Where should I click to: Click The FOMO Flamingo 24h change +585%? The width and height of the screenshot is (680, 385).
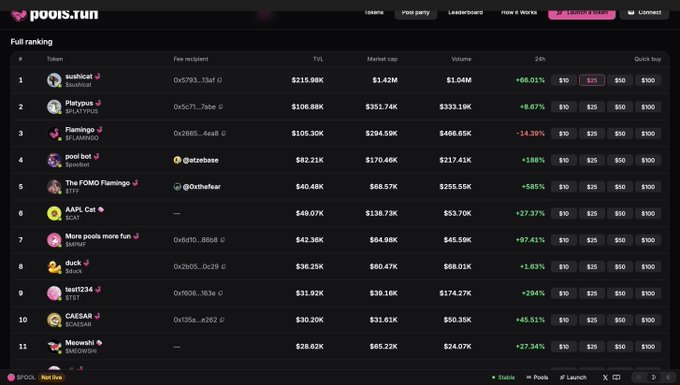pyautogui.click(x=533, y=187)
